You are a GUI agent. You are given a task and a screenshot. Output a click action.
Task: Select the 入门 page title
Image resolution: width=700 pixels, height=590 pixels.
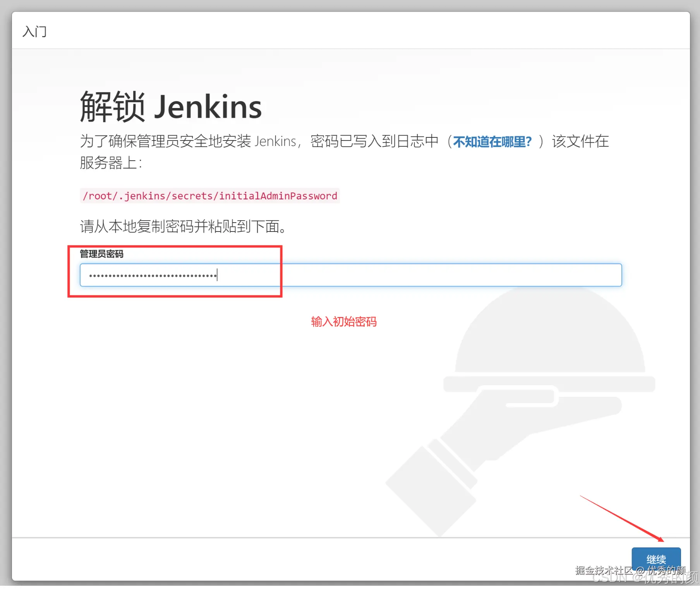pyautogui.click(x=34, y=31)
